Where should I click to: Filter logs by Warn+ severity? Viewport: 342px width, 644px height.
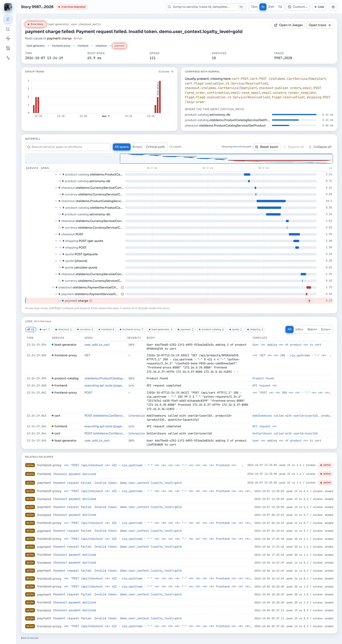point(312,330)
